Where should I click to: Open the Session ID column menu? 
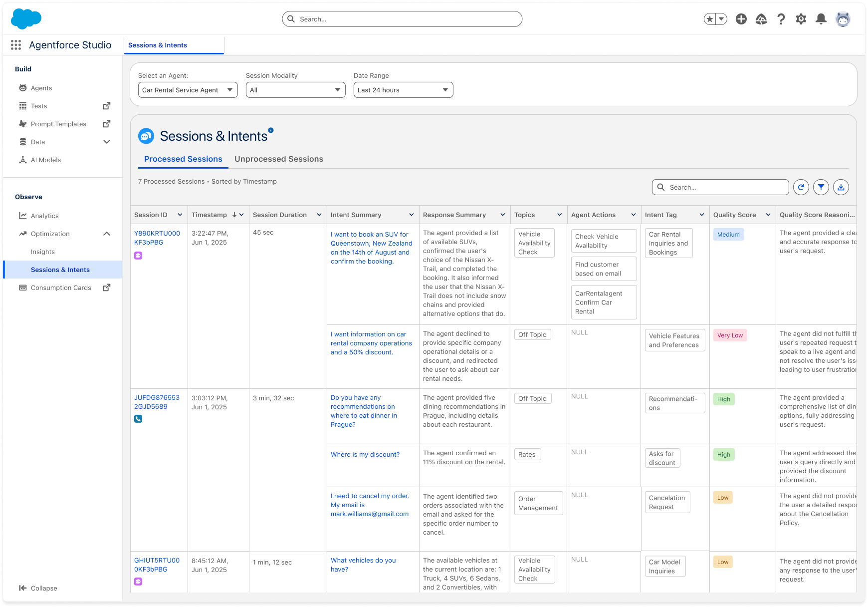coord(180,215)
